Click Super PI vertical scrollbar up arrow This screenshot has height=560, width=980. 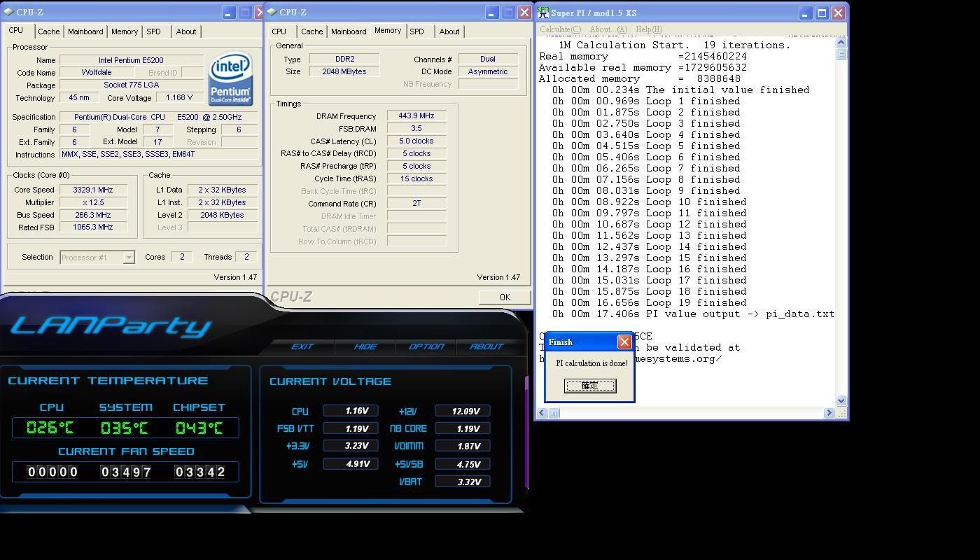[841, 42]
